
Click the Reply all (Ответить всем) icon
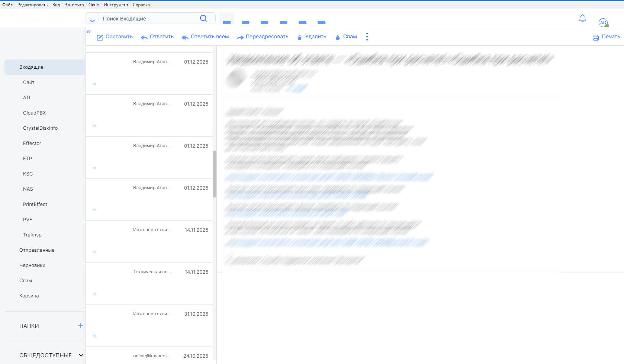pos(185,37)
